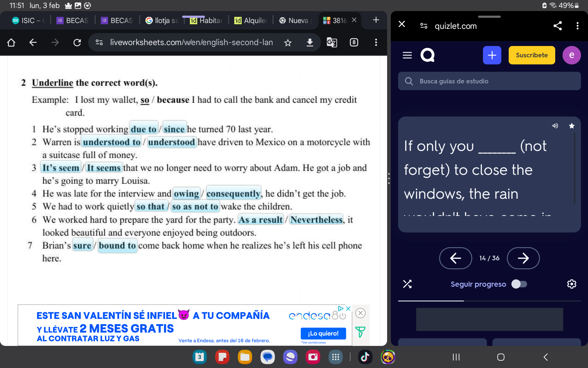Open the browser overflow menu (three dots)
The image size is (588, 368).
pyautogui.click(x=376, y=42)
